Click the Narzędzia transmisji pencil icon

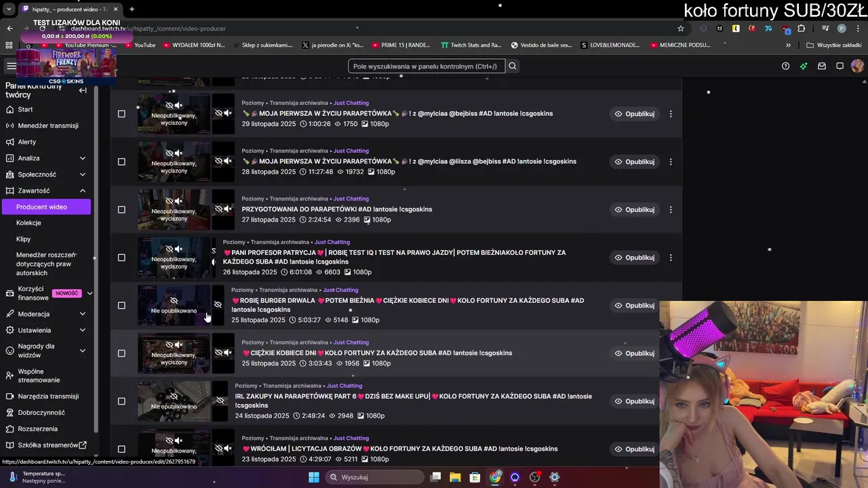point(9,396)
